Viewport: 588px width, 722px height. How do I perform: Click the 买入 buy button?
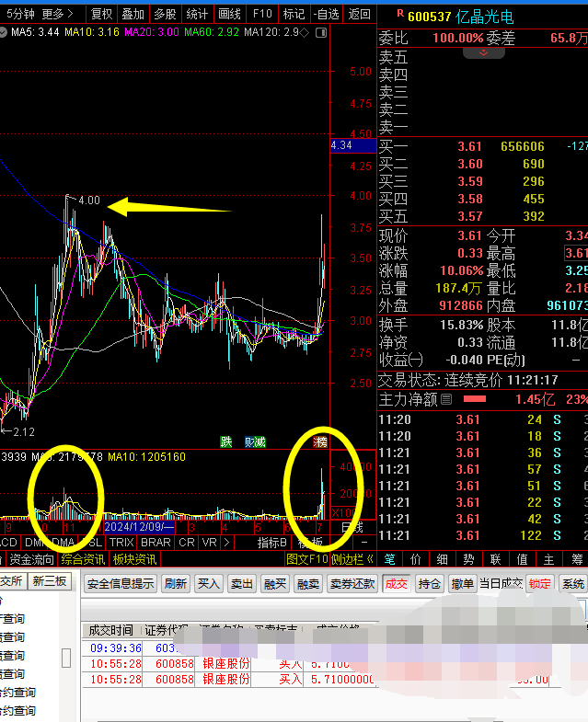pos(209,584)
